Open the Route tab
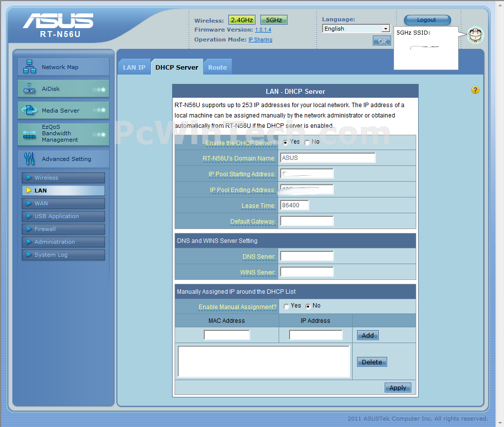 217,67
